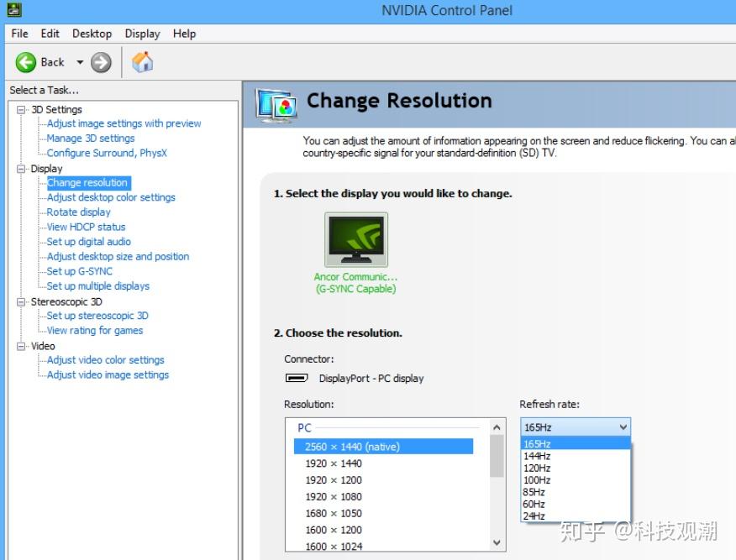Choose 60Hz refresh rate
Viewport: 736px width, 560px height.
click(576, 505)
